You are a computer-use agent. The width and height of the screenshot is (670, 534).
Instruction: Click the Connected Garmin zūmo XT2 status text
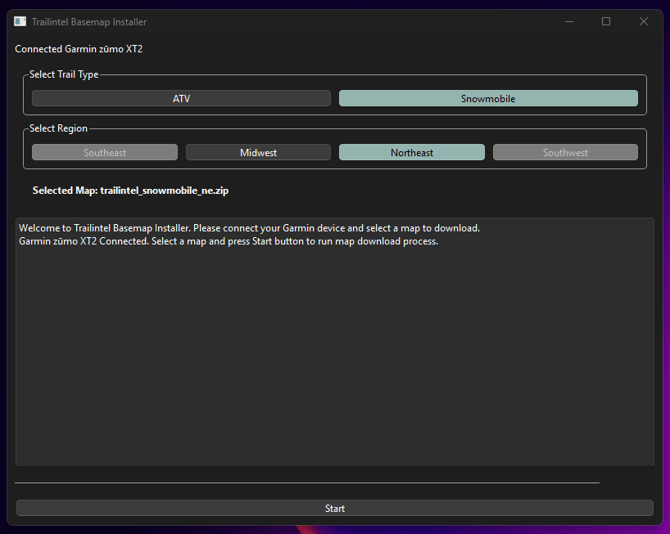click(x=79, y=49)
